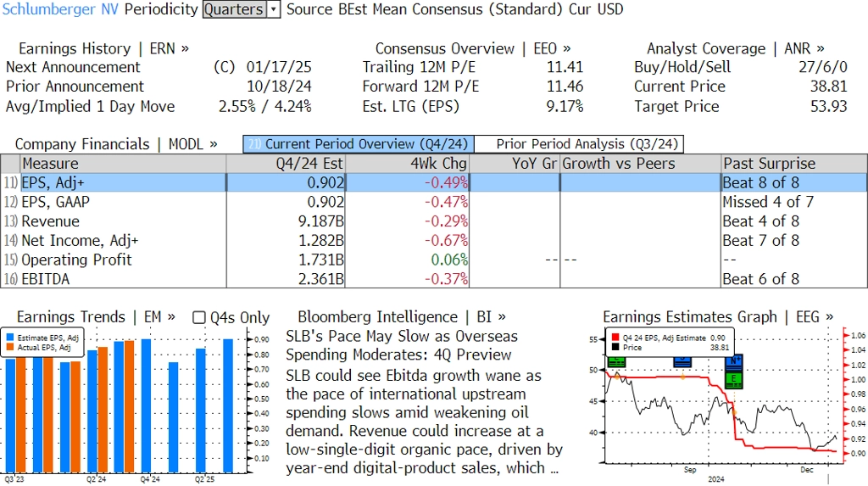Click the -0.47% four-week change value
Image resolution: width=868 pixels, height=486 pixels.
446,202
